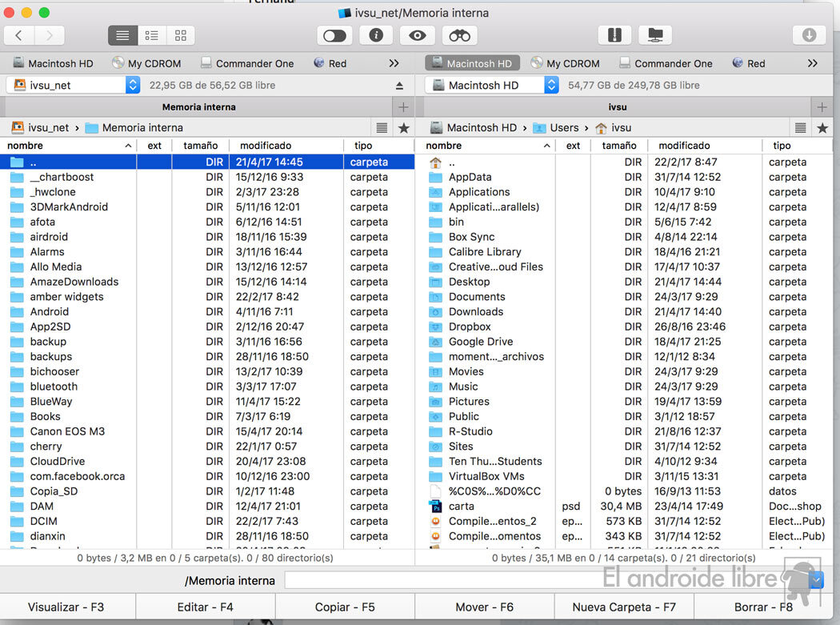Switch to the icon grid view mode
The image size is (840, 625).
181,35
